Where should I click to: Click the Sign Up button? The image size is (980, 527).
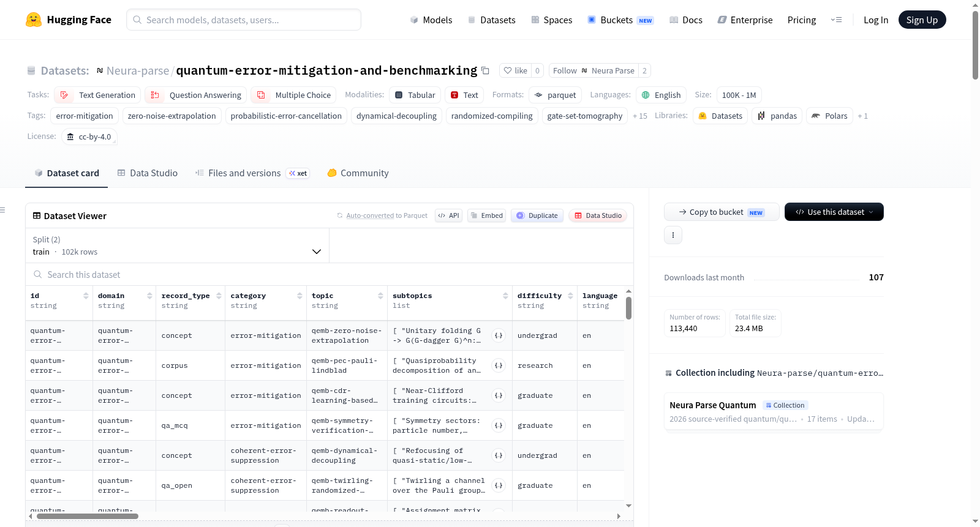click(x=922, y=20)
